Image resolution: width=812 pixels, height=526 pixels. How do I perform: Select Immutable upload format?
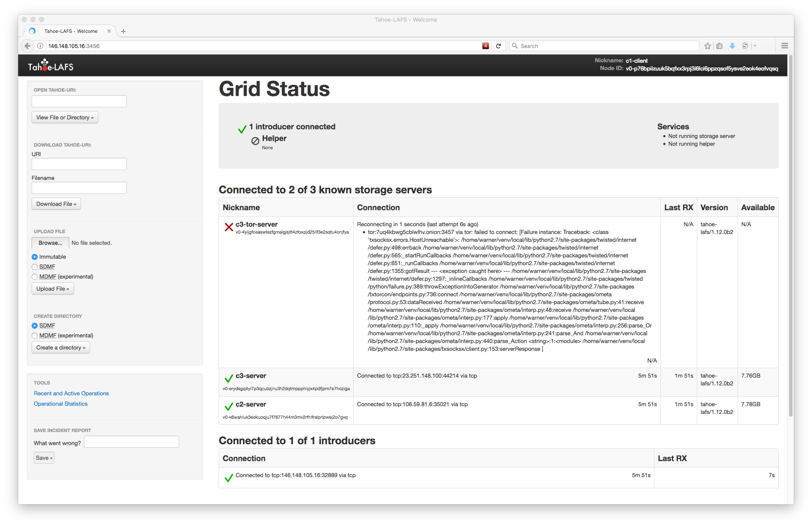pyautogui.click(x=35, y=257)
